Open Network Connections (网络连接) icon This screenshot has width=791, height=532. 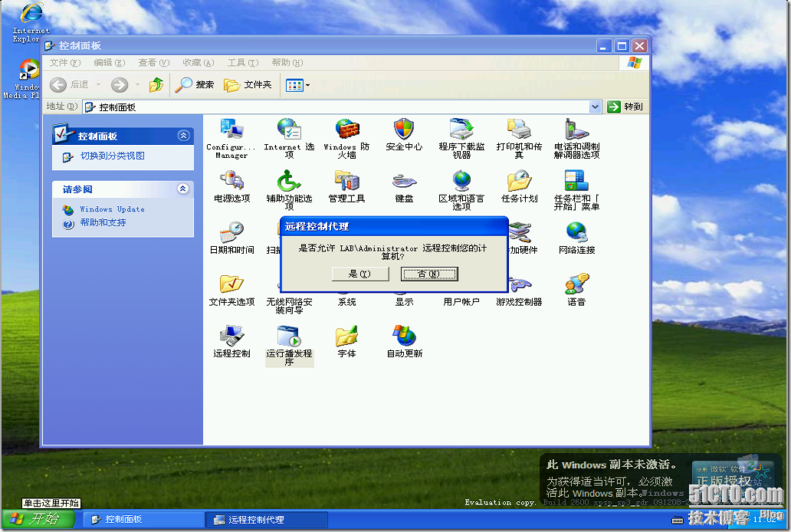[x=576, y=238]
